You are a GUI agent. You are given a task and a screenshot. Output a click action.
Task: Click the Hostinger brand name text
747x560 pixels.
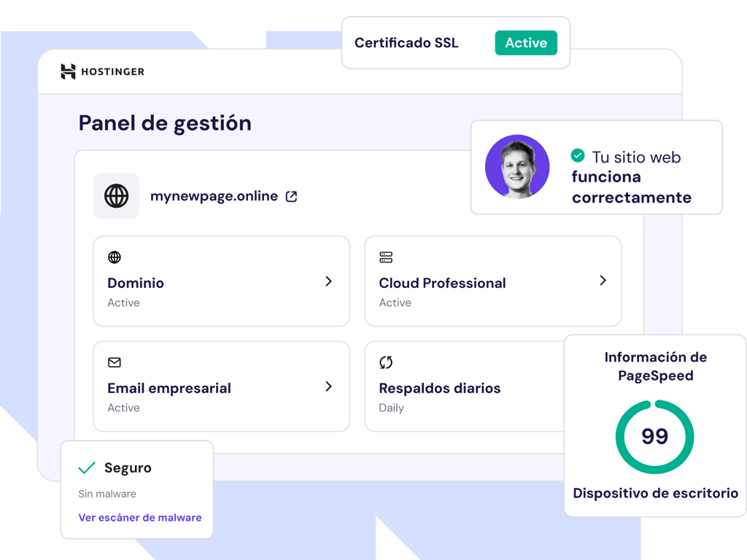(112, 71)
